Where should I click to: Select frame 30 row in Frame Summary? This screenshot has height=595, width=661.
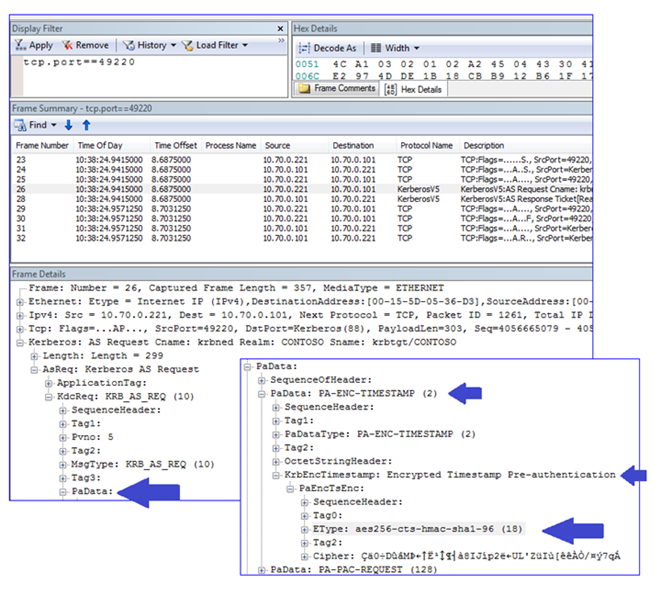[x=302, y=219]
